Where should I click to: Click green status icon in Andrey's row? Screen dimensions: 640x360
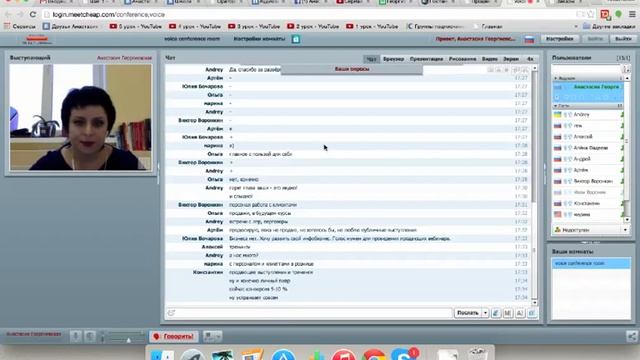[x=622, y=115]
